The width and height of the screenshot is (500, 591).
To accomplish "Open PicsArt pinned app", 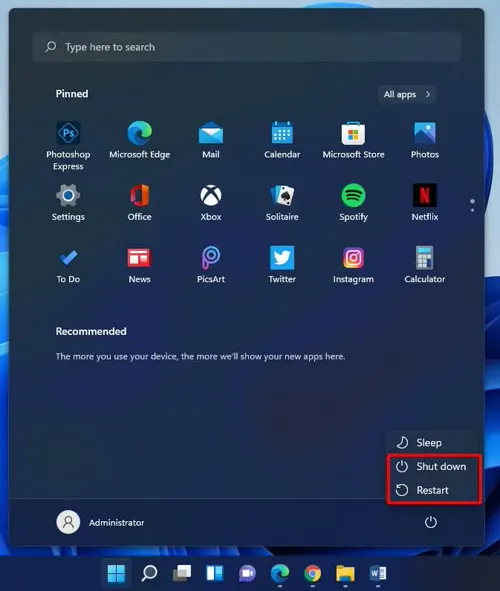I will [211, 265].
